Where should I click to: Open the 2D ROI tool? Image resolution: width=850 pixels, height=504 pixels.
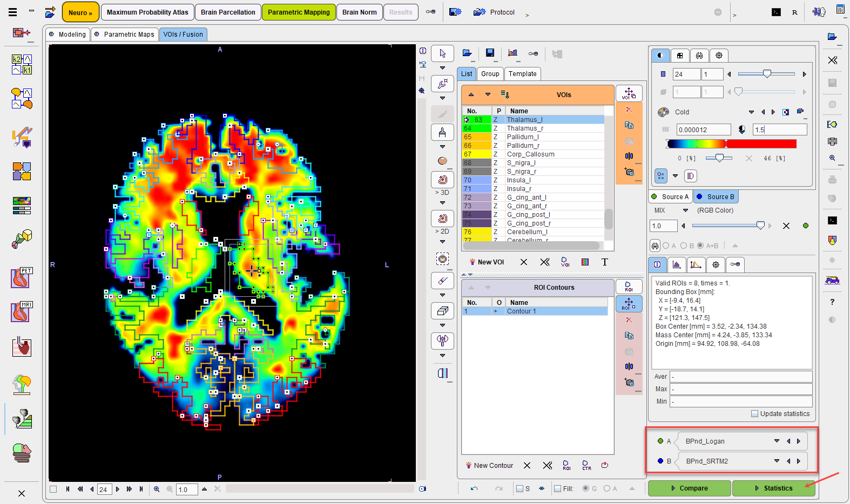[x=442, y=219]
